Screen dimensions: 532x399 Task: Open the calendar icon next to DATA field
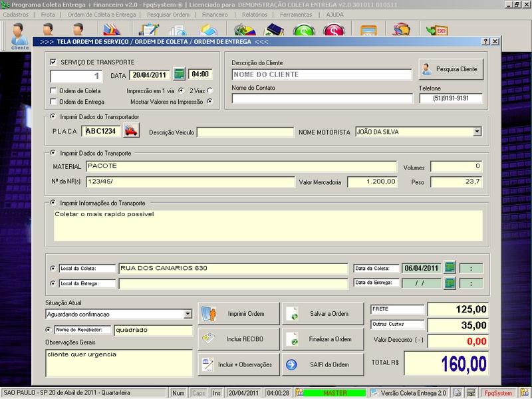[178, 74]
